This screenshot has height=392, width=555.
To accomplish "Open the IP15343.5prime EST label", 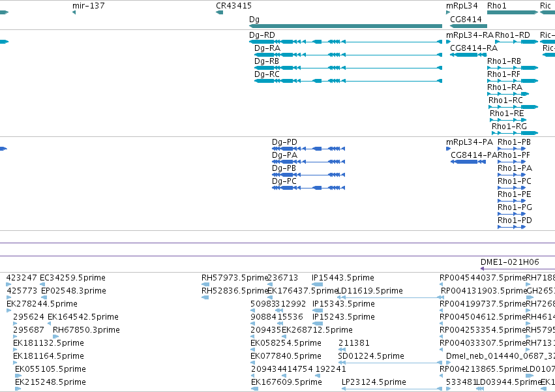I will click(x=343, y=304).
